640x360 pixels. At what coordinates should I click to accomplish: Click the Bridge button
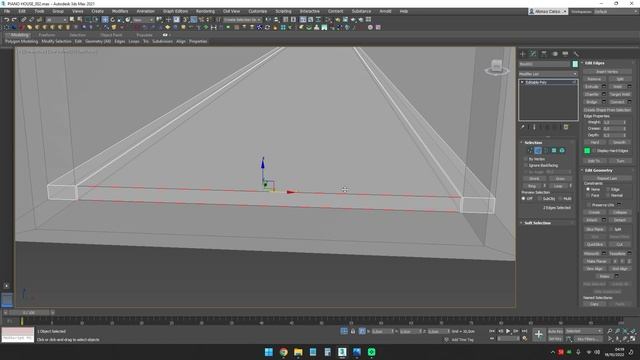[x=592, y=102]
